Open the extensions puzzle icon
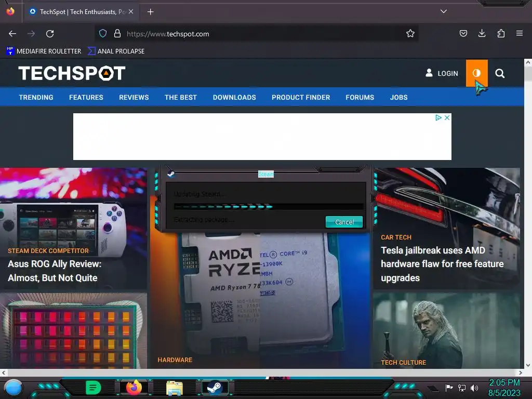The image size is (532, 399). [x=501, y=33]
